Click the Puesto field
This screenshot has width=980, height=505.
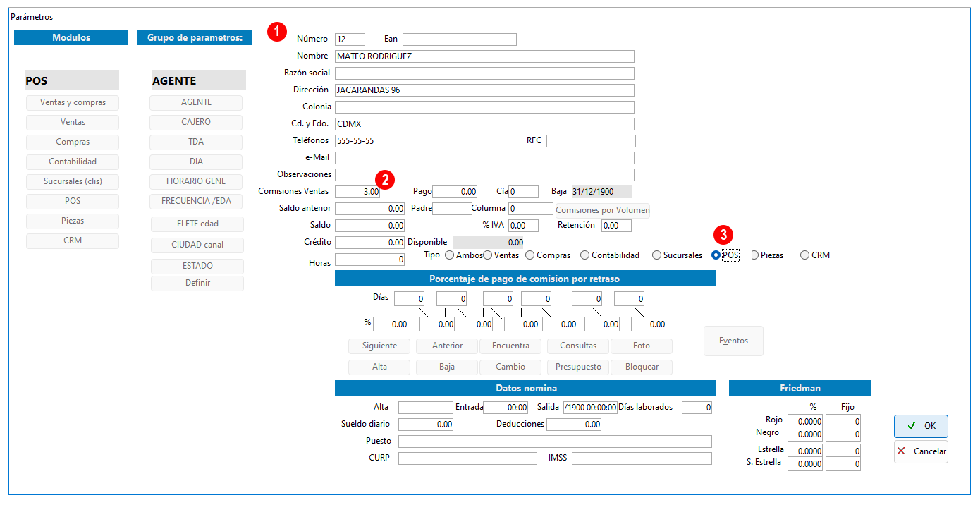tap(555, 442)
